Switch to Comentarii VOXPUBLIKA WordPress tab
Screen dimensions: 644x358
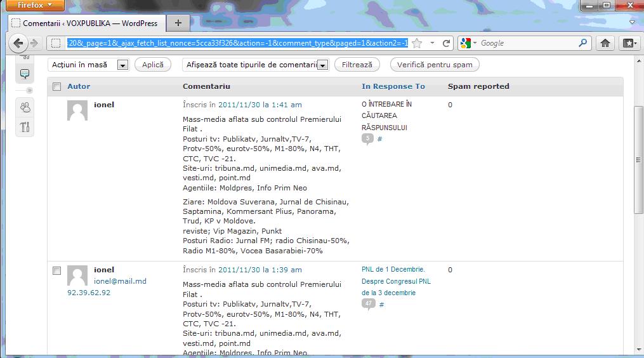[x=87, y=23]
